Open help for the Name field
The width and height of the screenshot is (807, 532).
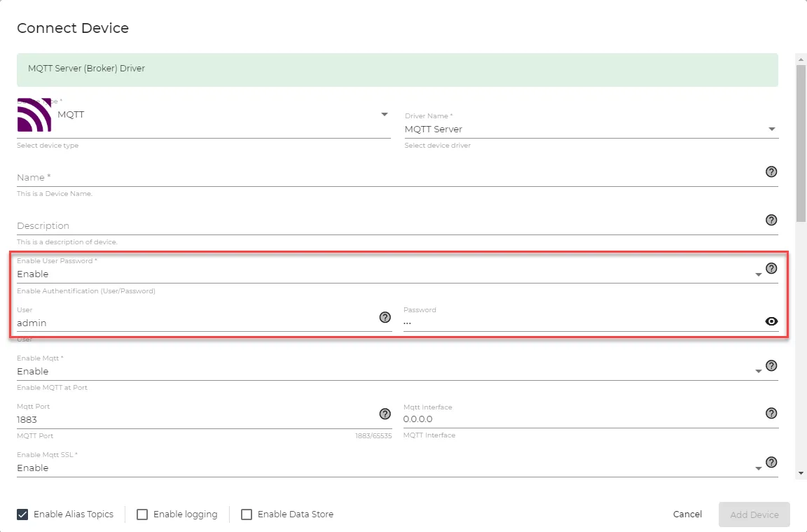pyautogui.click(x=771, y=171)
